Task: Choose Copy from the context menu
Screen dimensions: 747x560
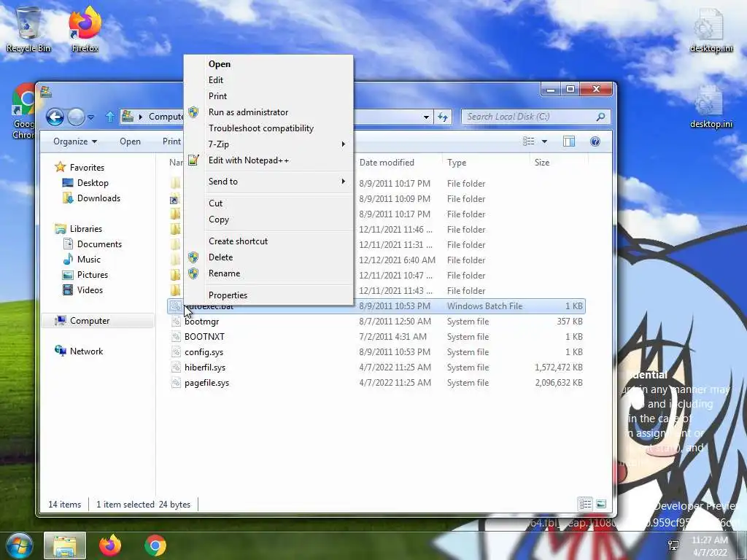Action: coord(269,219)
